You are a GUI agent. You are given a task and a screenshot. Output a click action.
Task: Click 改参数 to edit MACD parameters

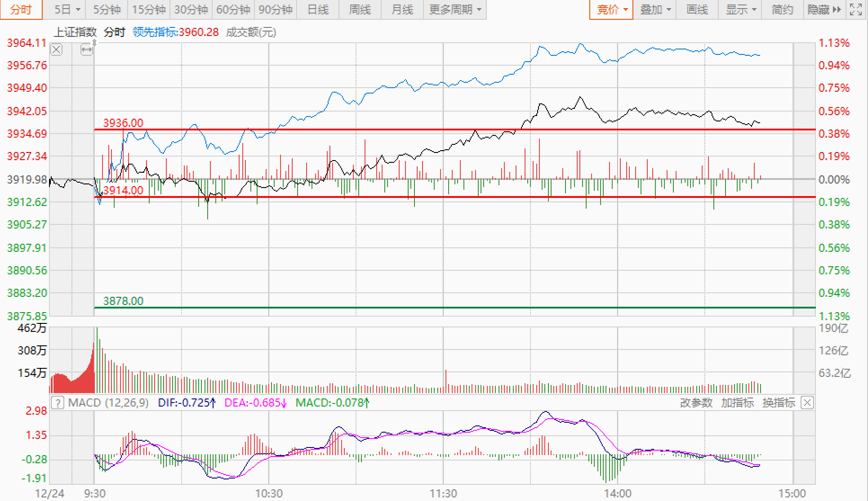click(696, 403)
